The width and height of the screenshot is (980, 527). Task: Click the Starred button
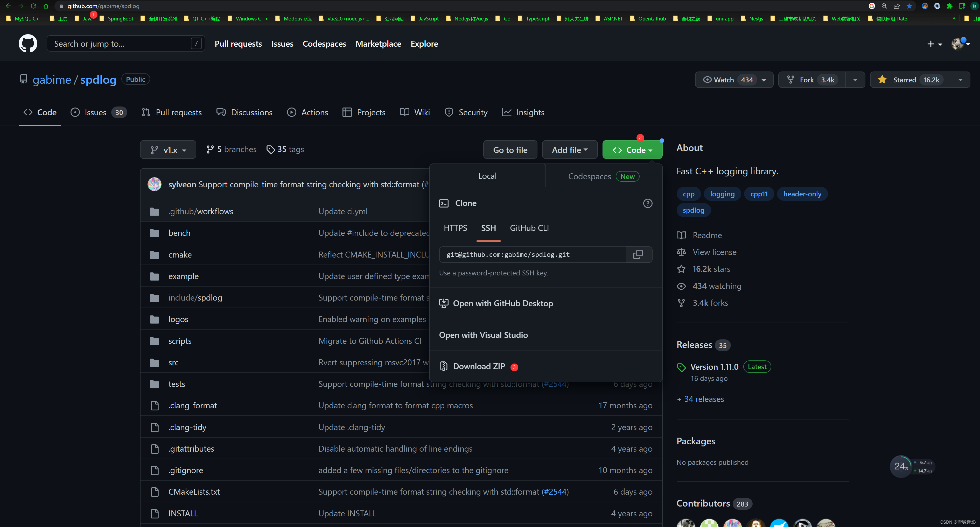tap(910, 80)
